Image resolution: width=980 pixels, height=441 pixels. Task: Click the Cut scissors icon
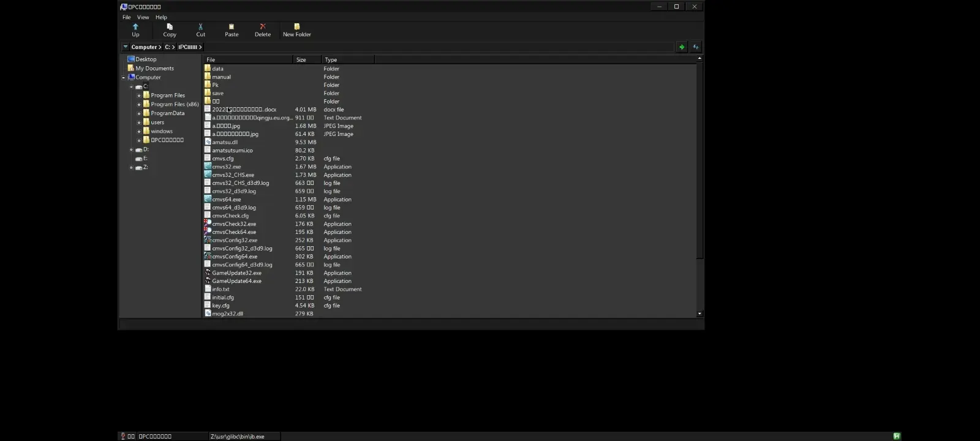pyautogui.click(x=200, y=26)
